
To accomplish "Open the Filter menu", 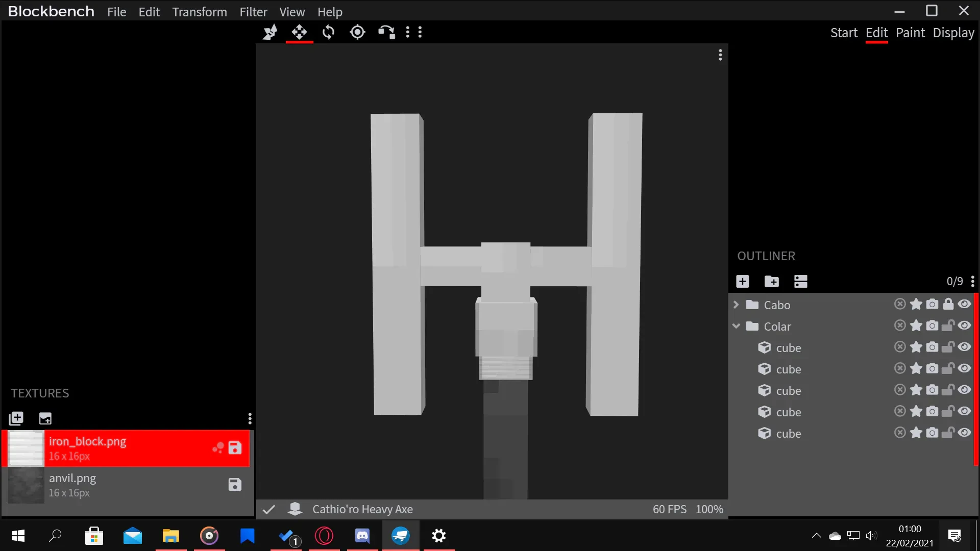I will 254,12.
